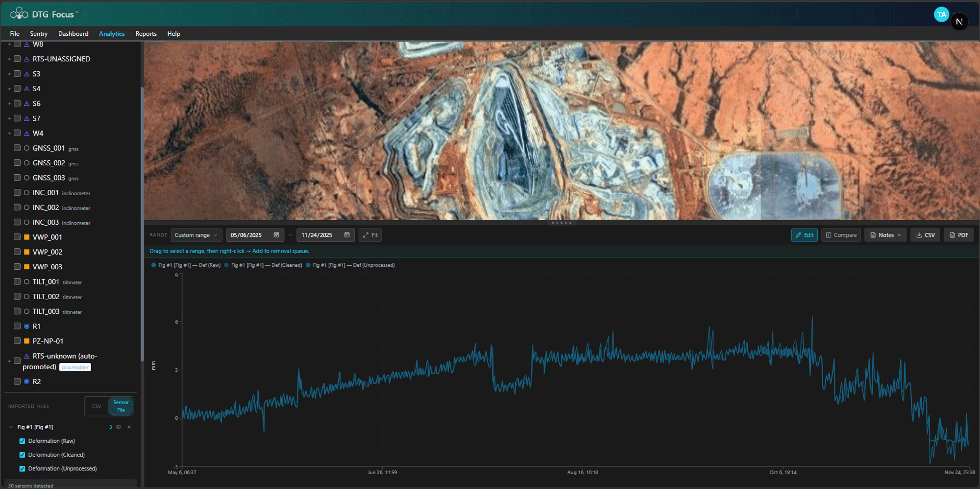Click the map/chart panel divider handle
Viewport: 980px width, 489px height.
pos(562,223)
